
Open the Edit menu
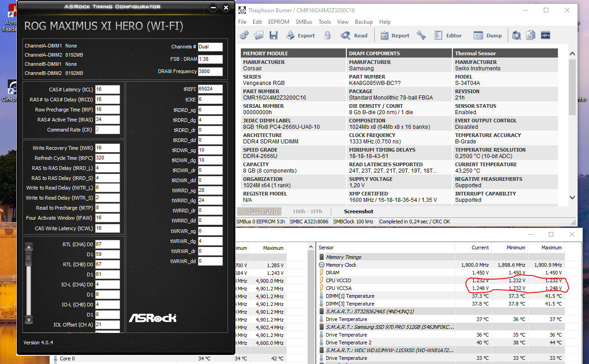tap(257, 22)
